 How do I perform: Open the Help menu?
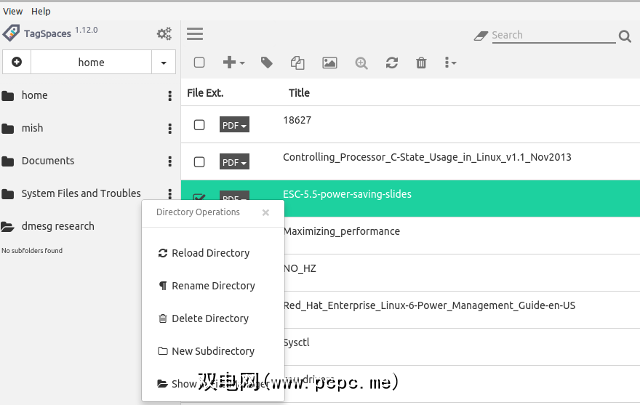click(41, 11)
